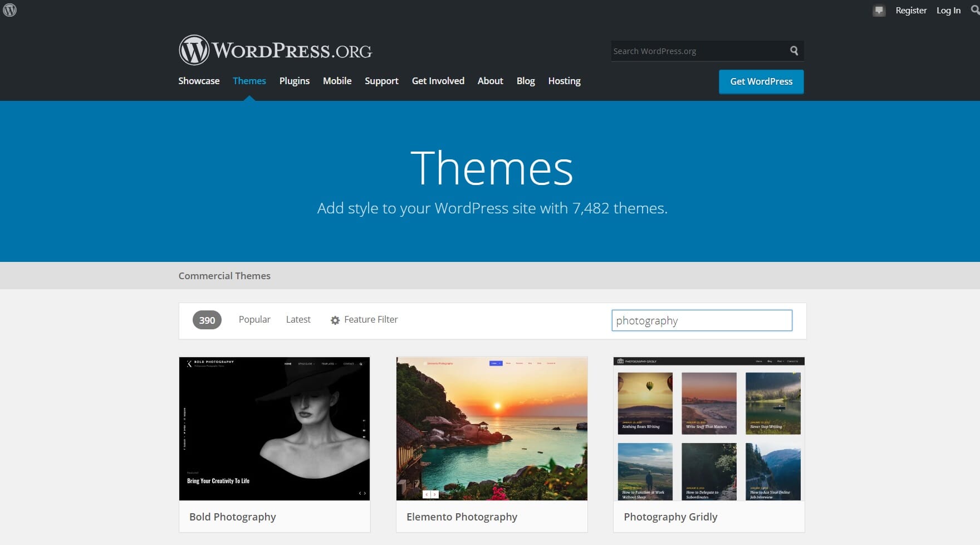Click the Get WordPress button
The image size is (980, 545).
tap(761, 81)
